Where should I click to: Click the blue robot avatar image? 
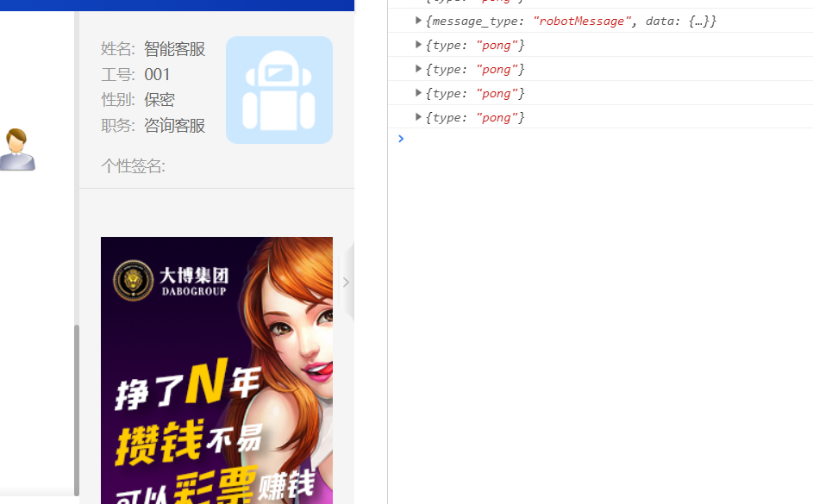278,90
